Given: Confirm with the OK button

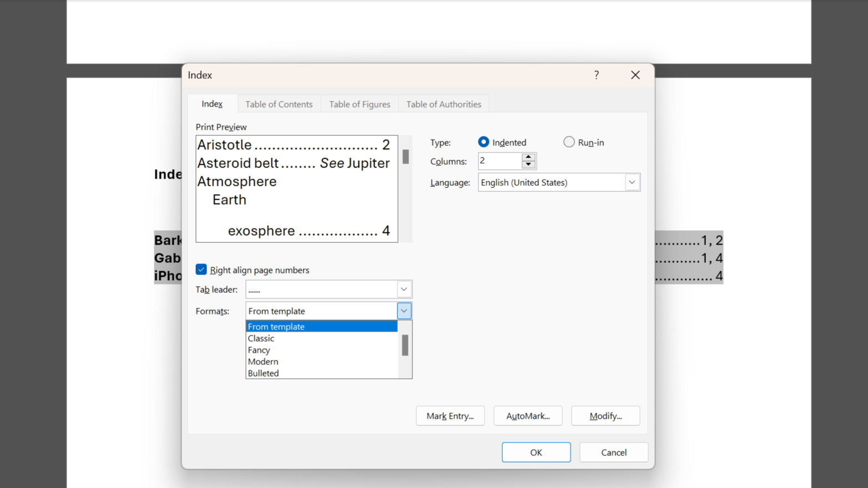Looking at the screenshot, I should pos(536,453).
